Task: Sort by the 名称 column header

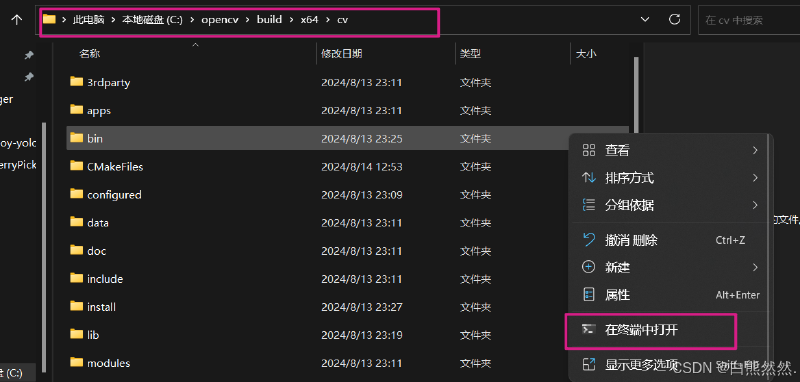Action: pos(90,54)
